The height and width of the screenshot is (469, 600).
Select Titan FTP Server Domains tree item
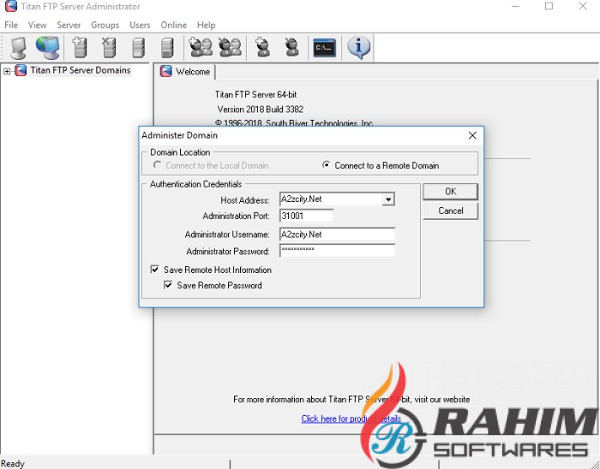click(80, 70)
